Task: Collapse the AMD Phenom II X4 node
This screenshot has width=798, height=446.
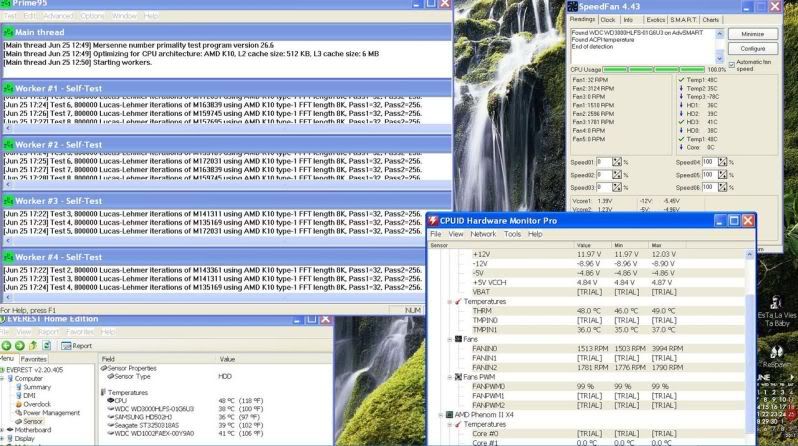Action: pos(442,414)
